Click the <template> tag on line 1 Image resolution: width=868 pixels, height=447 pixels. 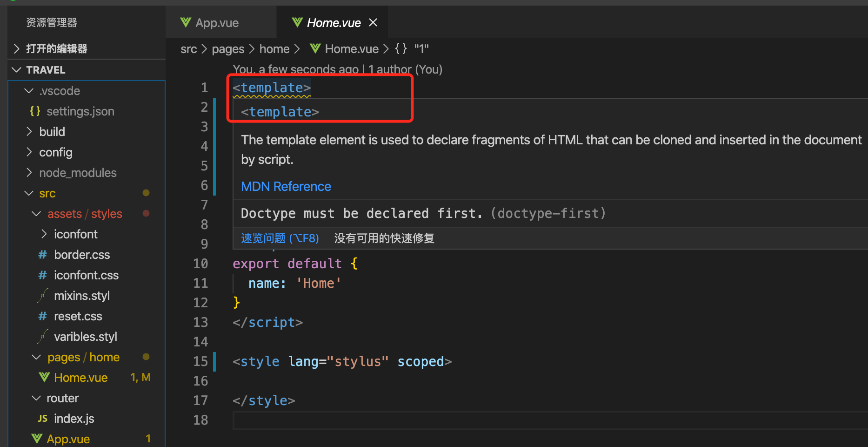tap(272, 88)
